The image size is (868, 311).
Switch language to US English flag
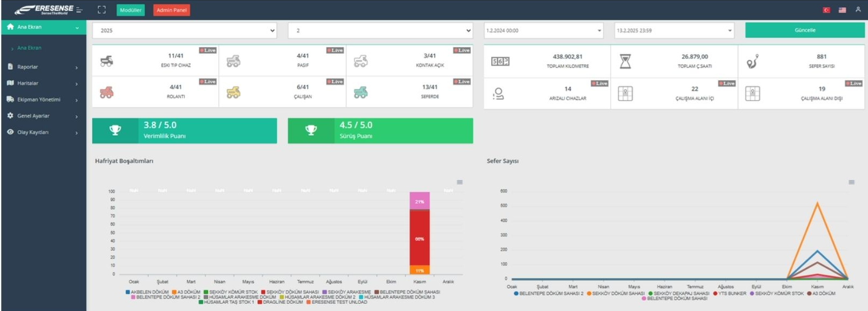842,10
